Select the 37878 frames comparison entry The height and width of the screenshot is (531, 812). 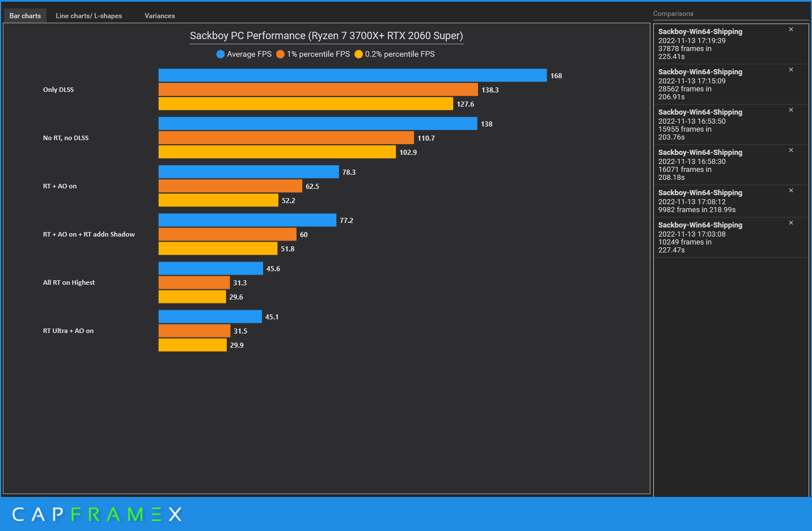pyautogui.click(x=731, y=44)
